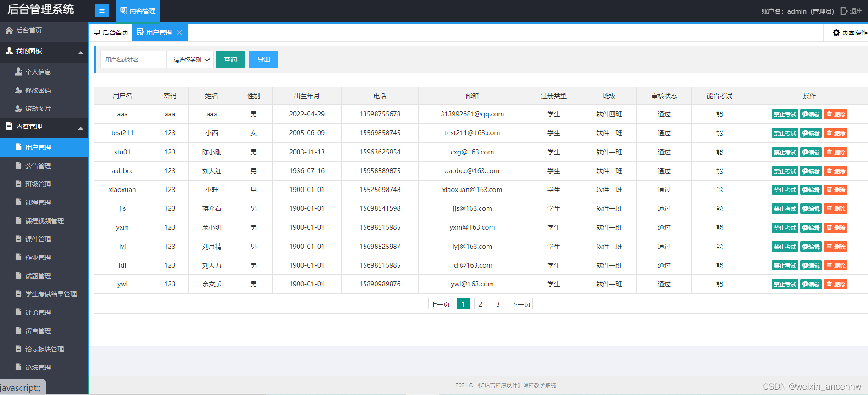This screenshot has width=868, height=395.
Task: Edit user ldl via 编辑 button
Action: (811, 266)
